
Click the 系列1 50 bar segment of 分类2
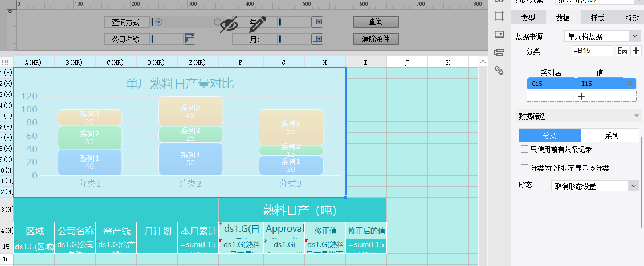coord(190,159)
